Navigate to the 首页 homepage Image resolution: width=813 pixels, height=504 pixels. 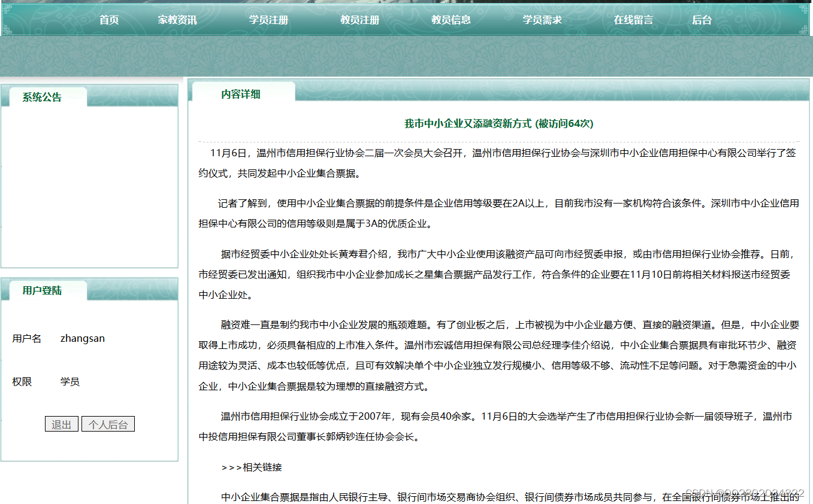pos(108,19)
